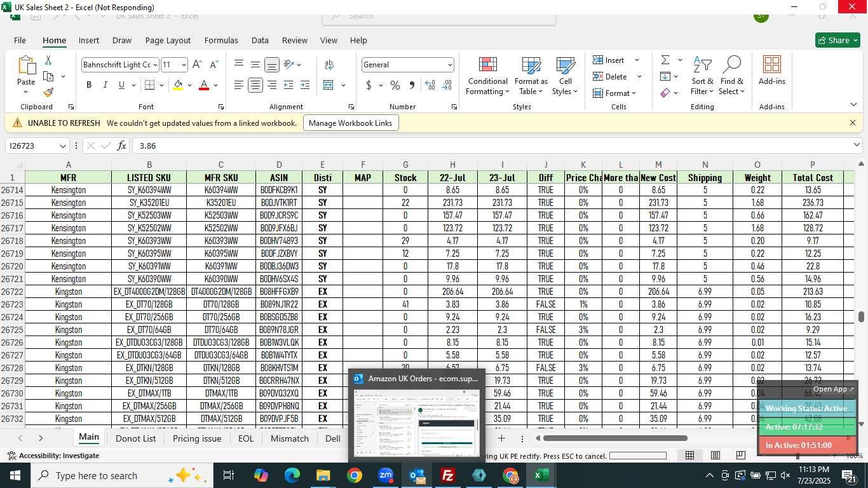
Task: Click the Paste clipboard icon
Action: pyautogui.click(x=26, y=66)
